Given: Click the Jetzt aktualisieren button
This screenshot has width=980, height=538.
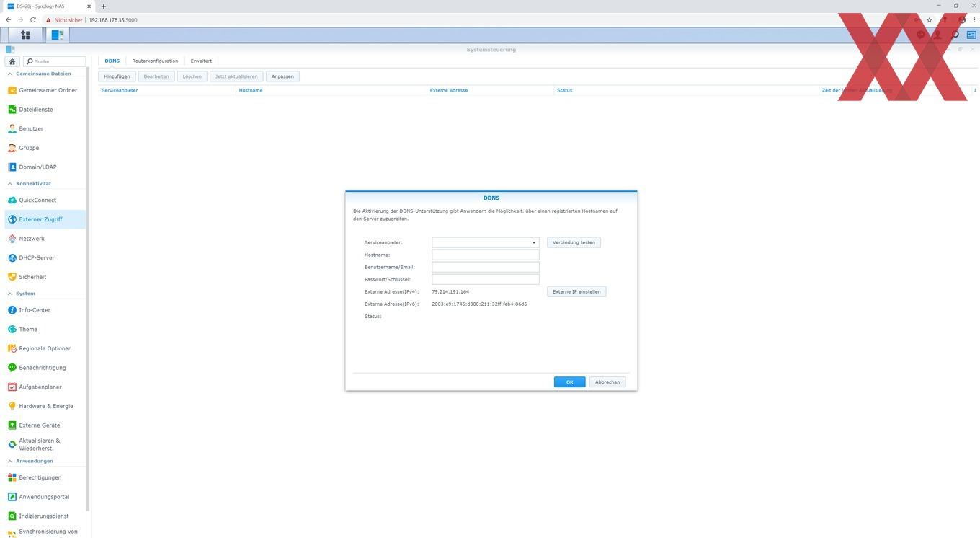Looking at the screenshot, I should [x=236, y=76].
